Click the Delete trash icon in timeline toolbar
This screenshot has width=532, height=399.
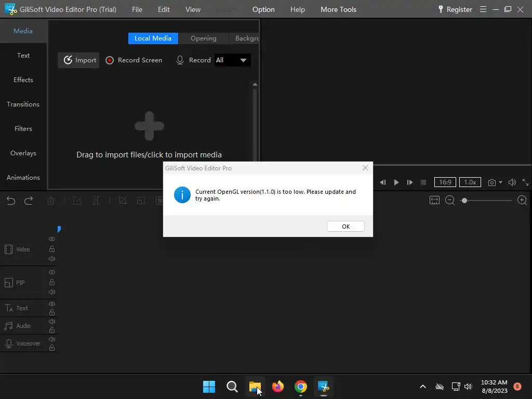50,201
